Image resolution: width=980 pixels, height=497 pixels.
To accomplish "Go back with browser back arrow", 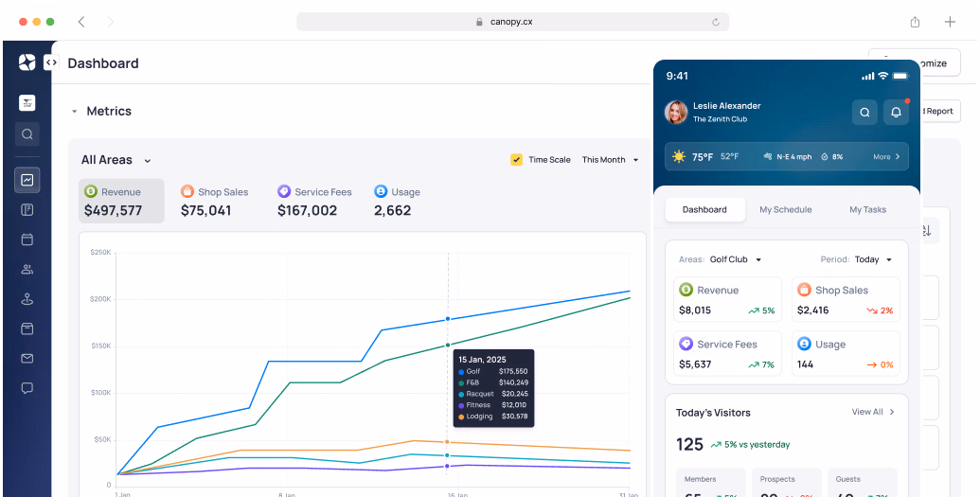I will coord(81,22).
